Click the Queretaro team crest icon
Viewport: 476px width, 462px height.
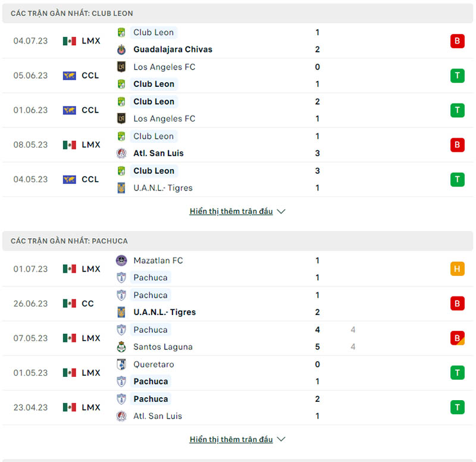[x=121, y=364]
